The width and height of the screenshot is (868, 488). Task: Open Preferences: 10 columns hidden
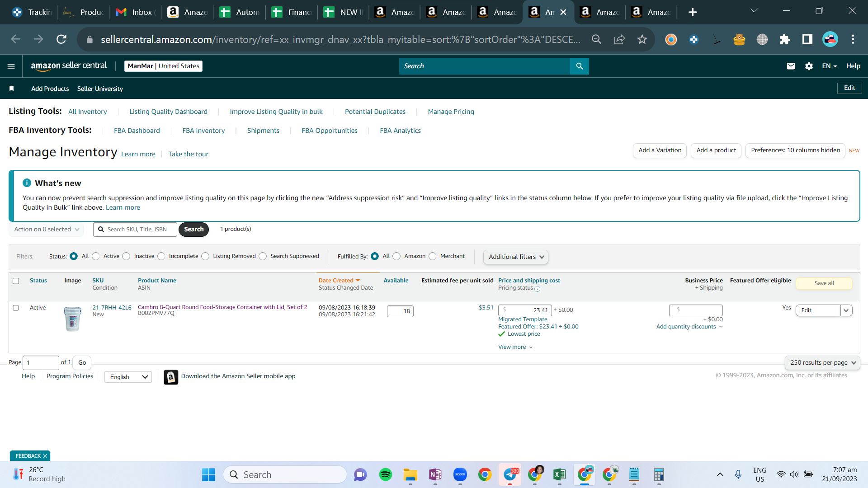(795, 150)
